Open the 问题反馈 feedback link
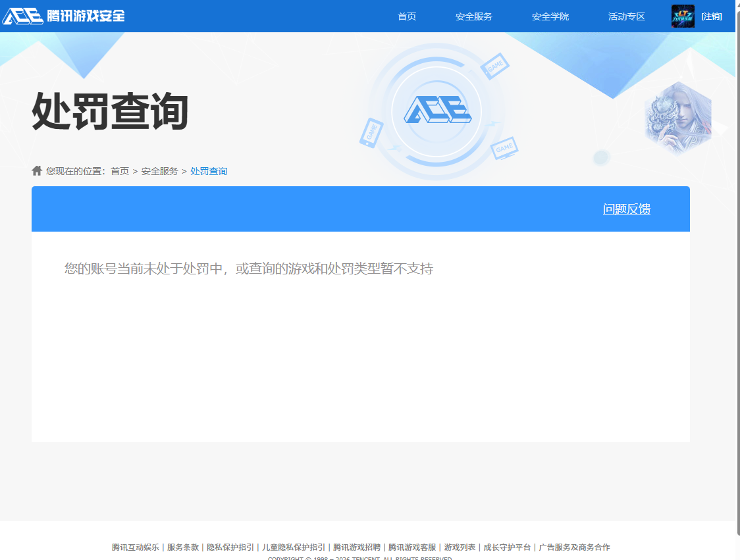The image size is (740, 560). 627,209
